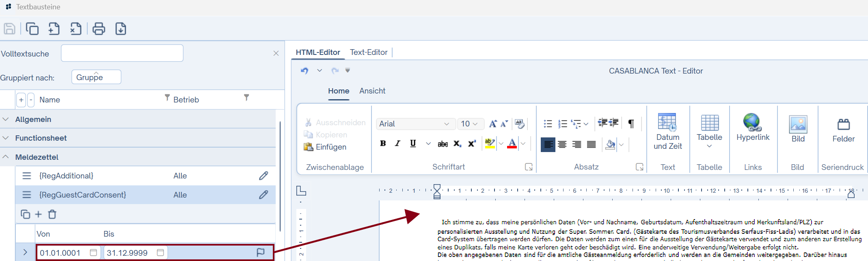Viewport: 868px width, 261px height.
Task: Select the Home ribbon tab
Action: (339, 91)
